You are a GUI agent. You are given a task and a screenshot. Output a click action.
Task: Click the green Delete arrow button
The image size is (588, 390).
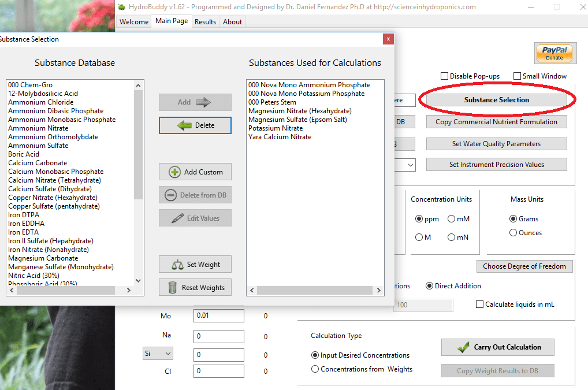coord(195,125)
